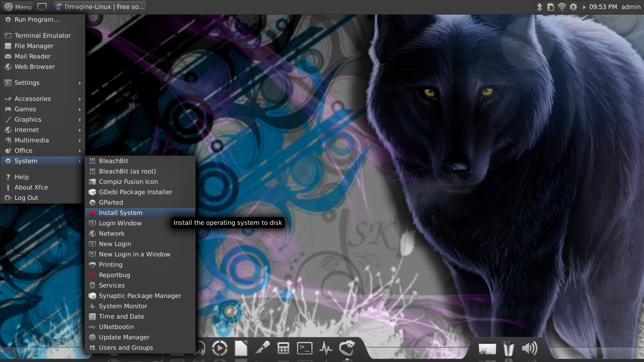Launch Reportbug
The height and width of the screenshot is (362, 644).
[x=140, y=275]
